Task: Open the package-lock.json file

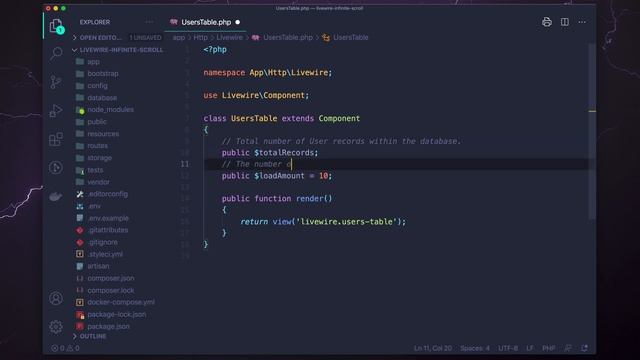Action: pos(116,315)
